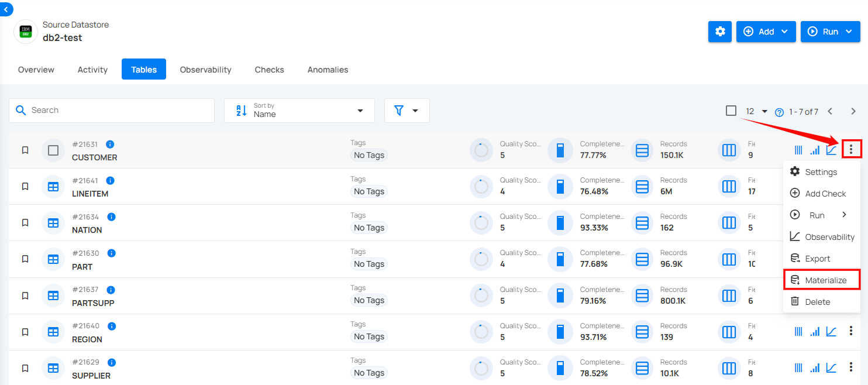Click the bar-signal icon on CUSTOMER row

[815, 150]
